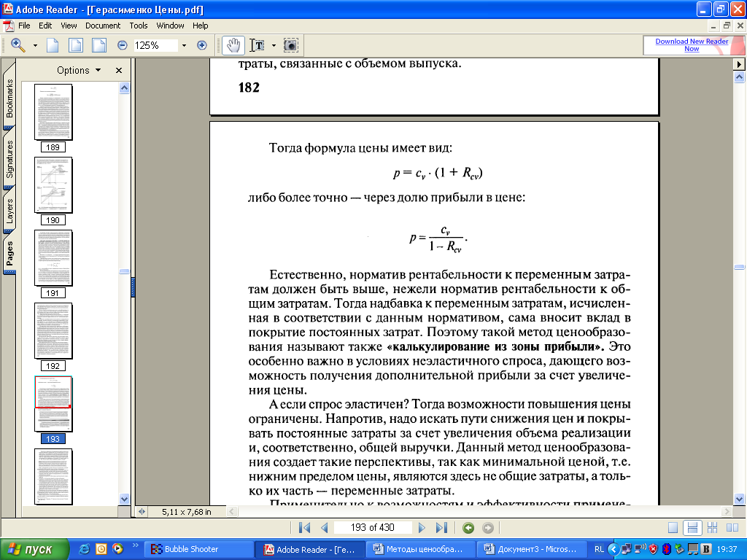Click the thumbnail panel scrollbar thumb
This screenshot has height=560, width=747.
coord(124,271)
